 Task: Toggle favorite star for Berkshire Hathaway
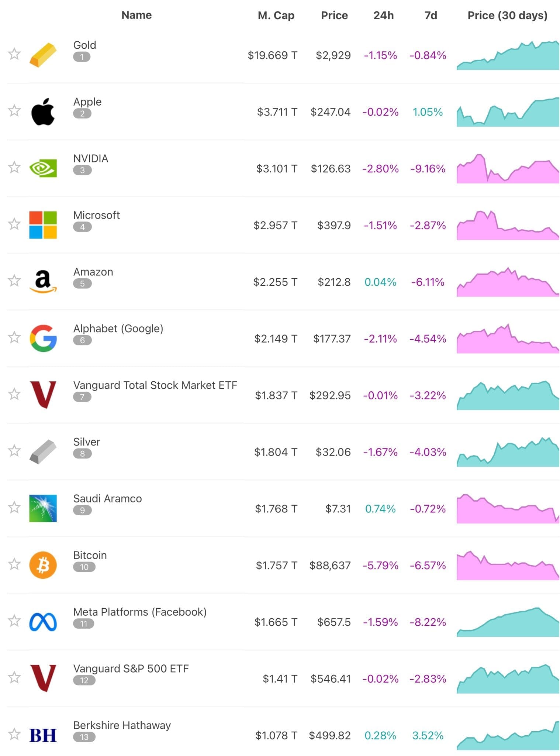[x=14, y=734]
